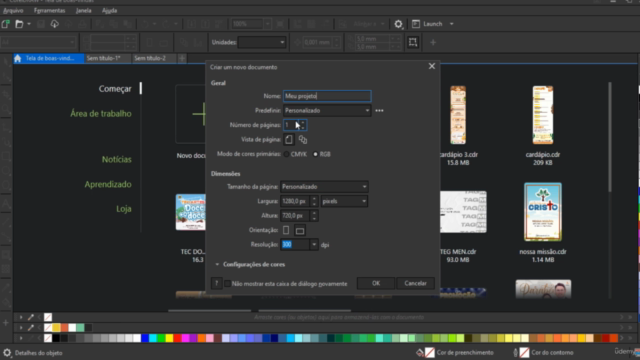Click the New document icon in toolbar

coord(6,24)
